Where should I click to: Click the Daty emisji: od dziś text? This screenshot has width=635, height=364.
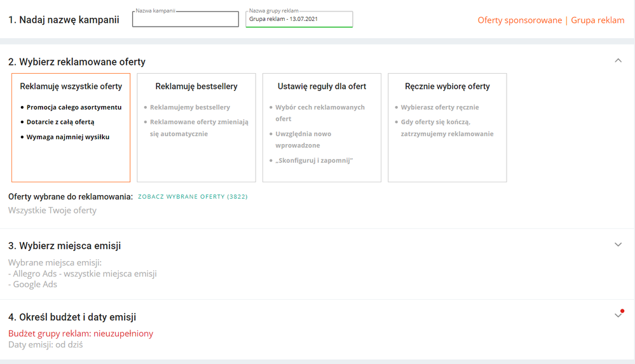[45, 345]
